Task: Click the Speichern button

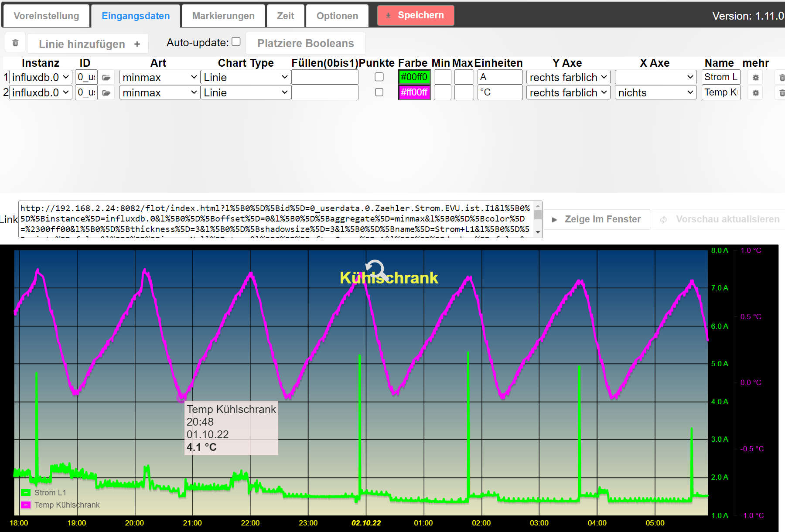Action: (x=416, y=15)
